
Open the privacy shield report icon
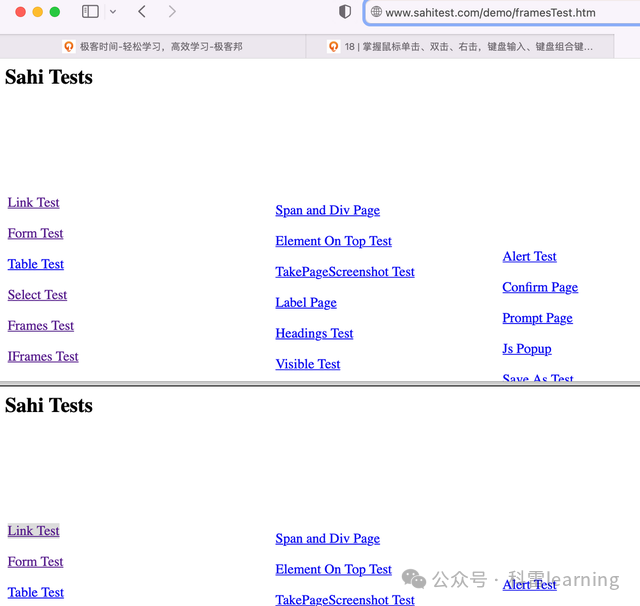click(x=345, y=11)
